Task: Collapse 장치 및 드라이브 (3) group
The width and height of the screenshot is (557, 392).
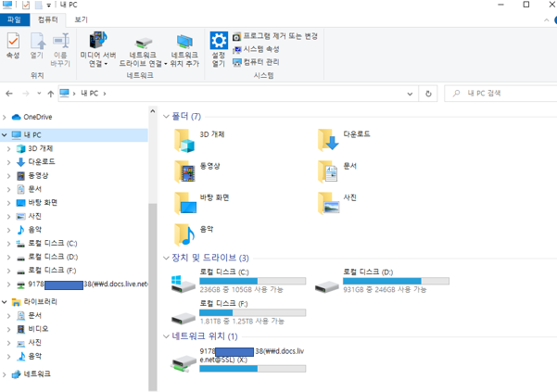Action: click(166, 259)
